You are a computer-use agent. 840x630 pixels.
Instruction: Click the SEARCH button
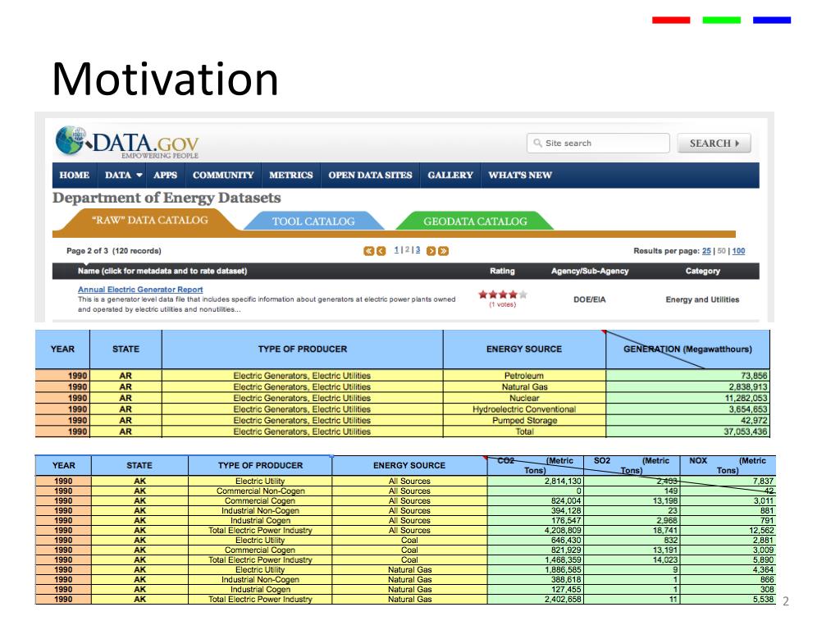coord(714,143)
